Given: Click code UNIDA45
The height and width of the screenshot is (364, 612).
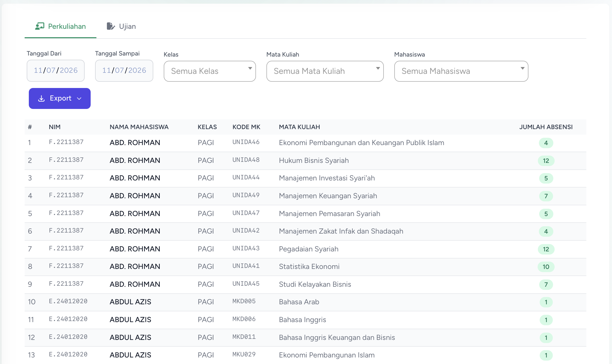Looking at the screenshot, I should [246, 284].
